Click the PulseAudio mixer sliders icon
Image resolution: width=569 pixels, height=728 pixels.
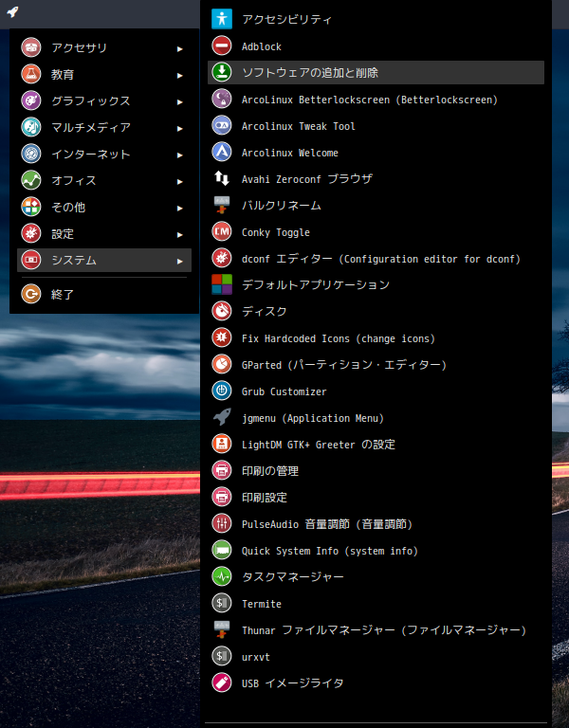point(222,523)
